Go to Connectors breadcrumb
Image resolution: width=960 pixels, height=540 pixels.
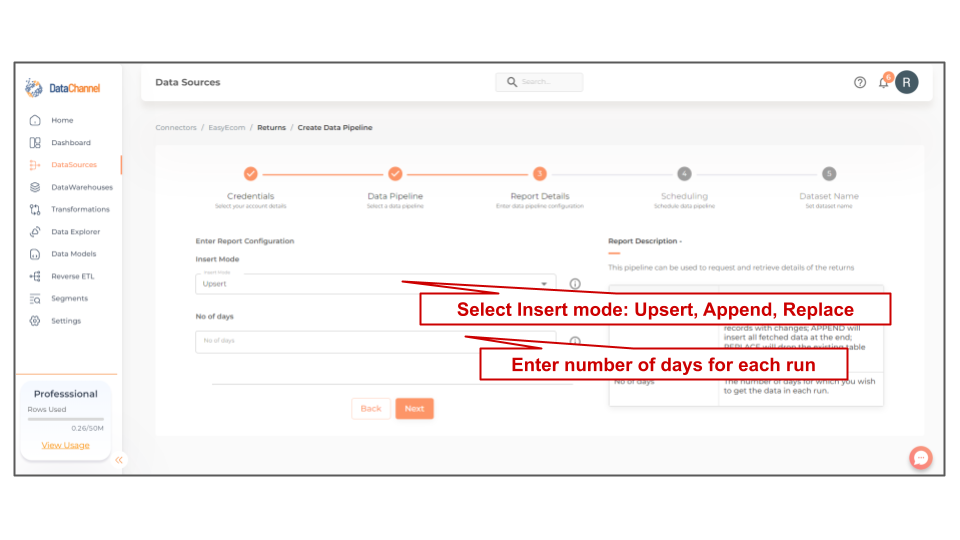pyautogui.click(x=176, y=127)
